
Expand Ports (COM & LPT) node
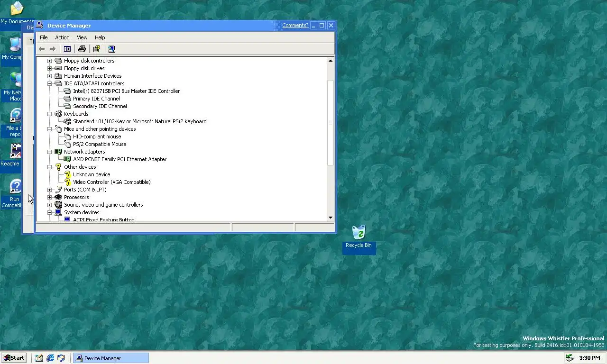coord(49,190)
